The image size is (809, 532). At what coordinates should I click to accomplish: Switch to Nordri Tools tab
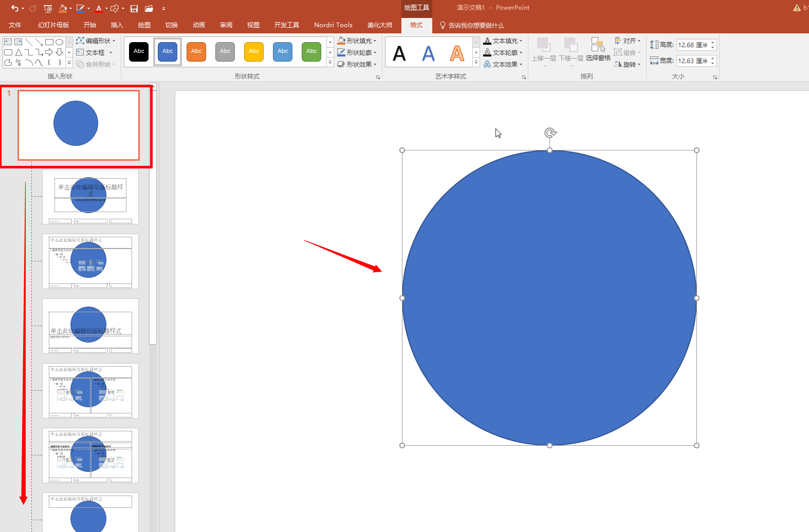pos(333,25)
